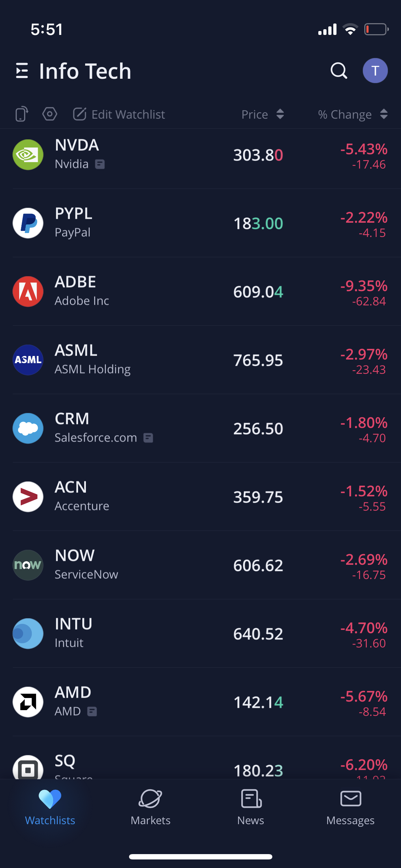Open the note icon beside Salesforce.com
This screenshot has width=401, height=868.
(148, 438)
